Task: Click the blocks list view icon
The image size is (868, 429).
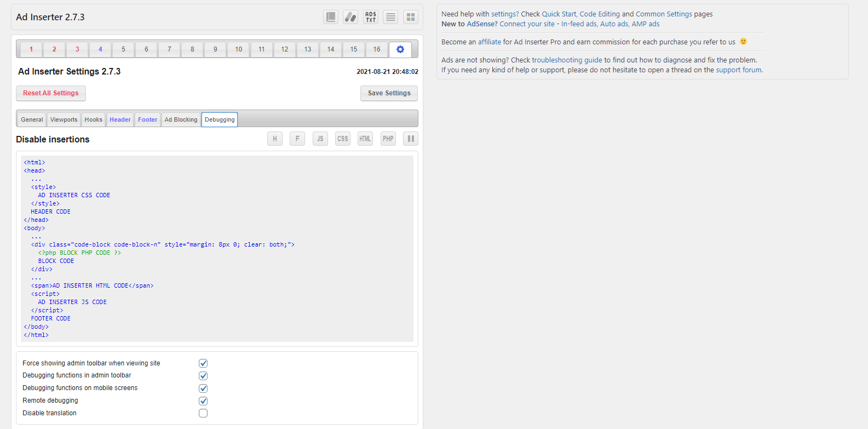Action: [x=390, y=17]
